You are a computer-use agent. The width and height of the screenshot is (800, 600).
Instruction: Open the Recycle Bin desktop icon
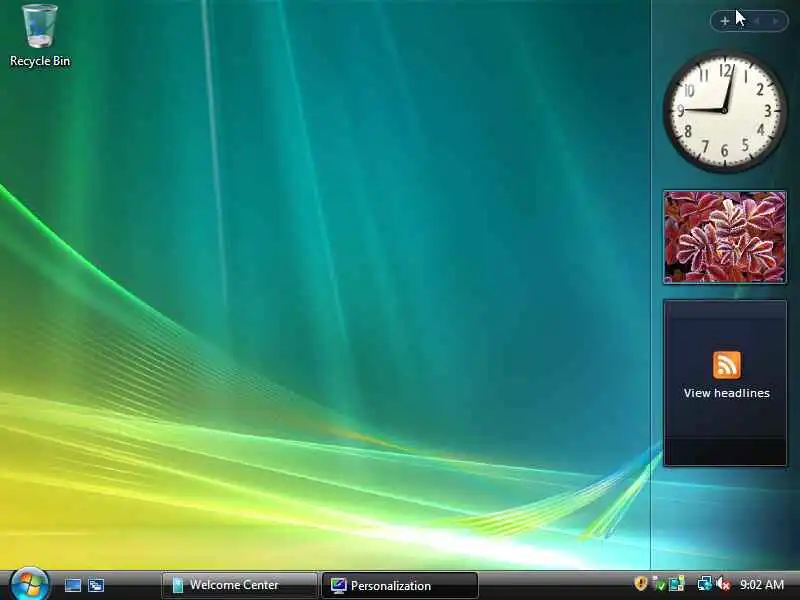click(x=40, y=36)
